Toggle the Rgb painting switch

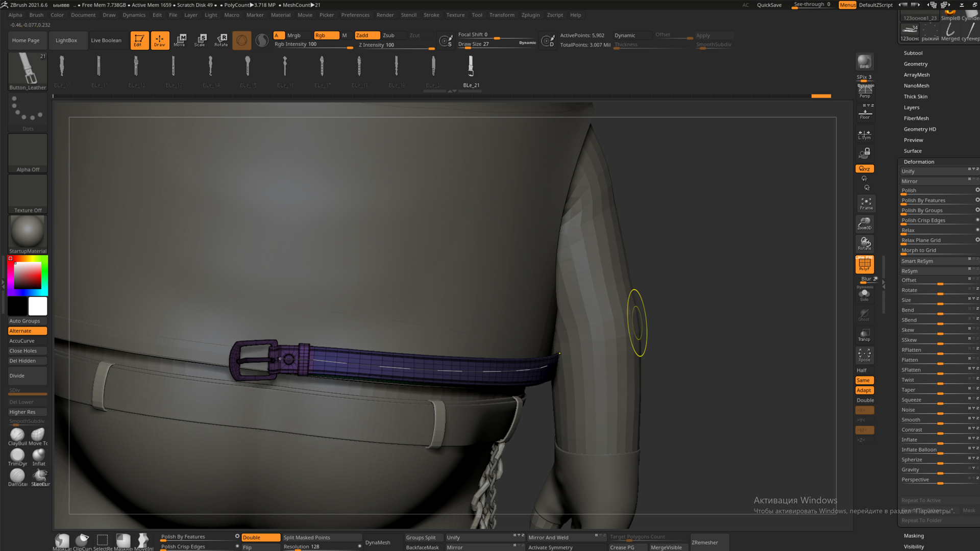click(x=326, y=35)
